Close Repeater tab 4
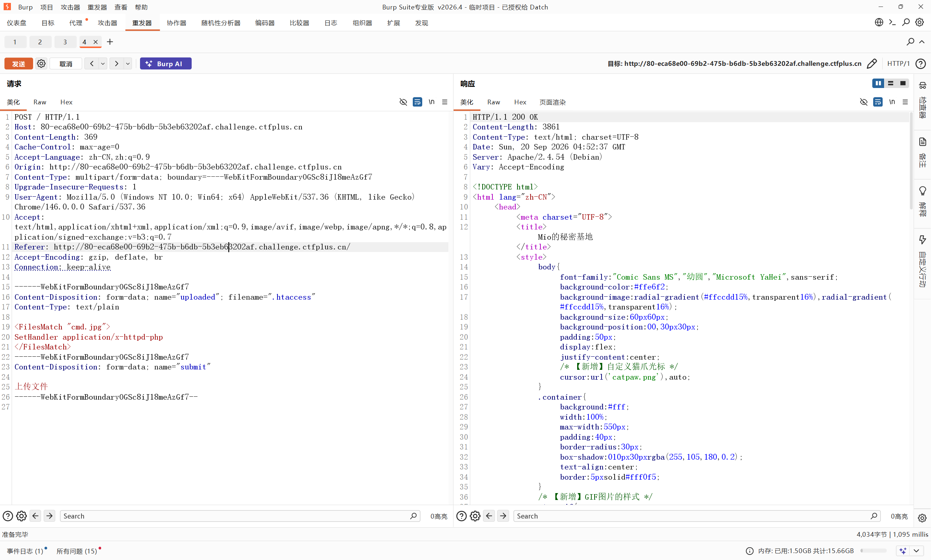Screen dimensions: 931x560 (96, 42)
